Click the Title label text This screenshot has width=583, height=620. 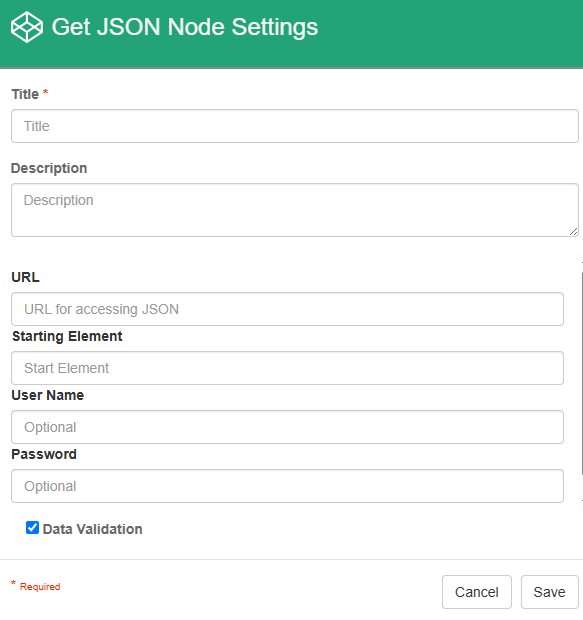pos(25,94)
